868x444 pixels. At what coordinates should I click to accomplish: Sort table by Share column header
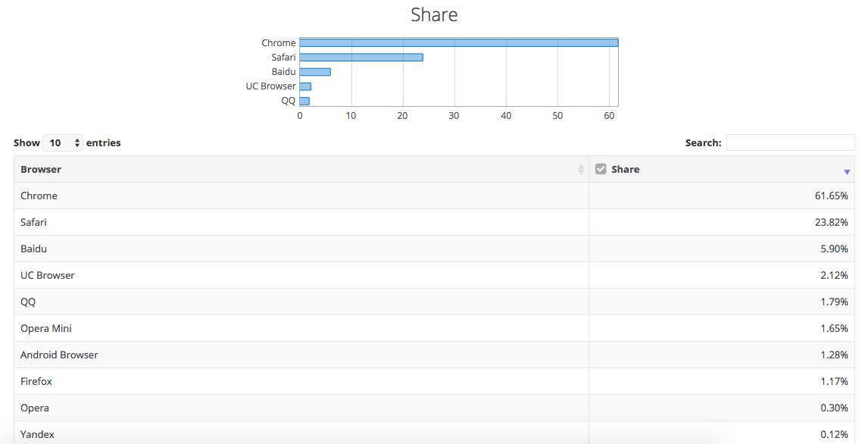coord(721,170)
